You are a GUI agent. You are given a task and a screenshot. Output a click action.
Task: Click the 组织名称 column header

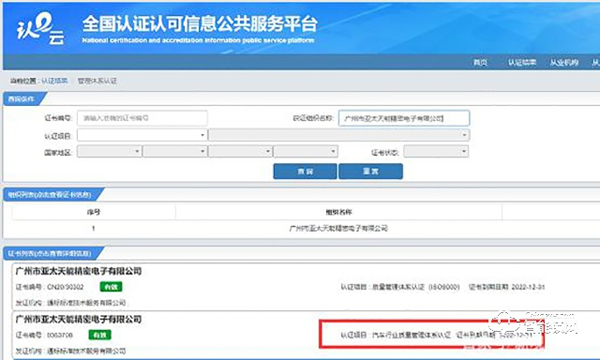coord(339,212)
